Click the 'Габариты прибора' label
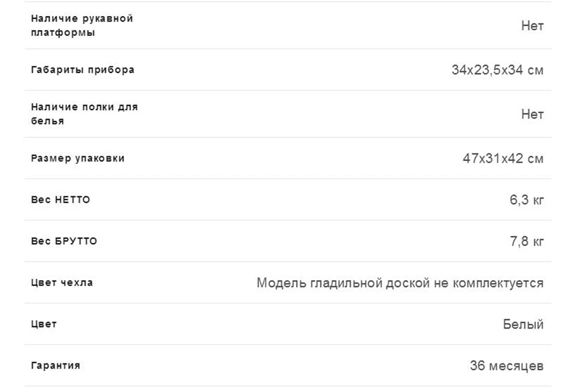Image resolution: width=569 pixels, height=392 pixels. point(83,69)
